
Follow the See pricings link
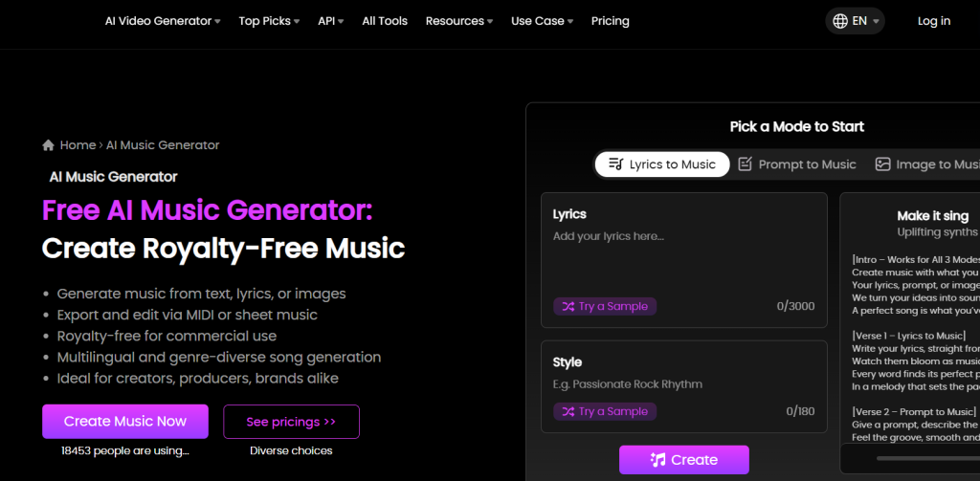pos(291,422)
